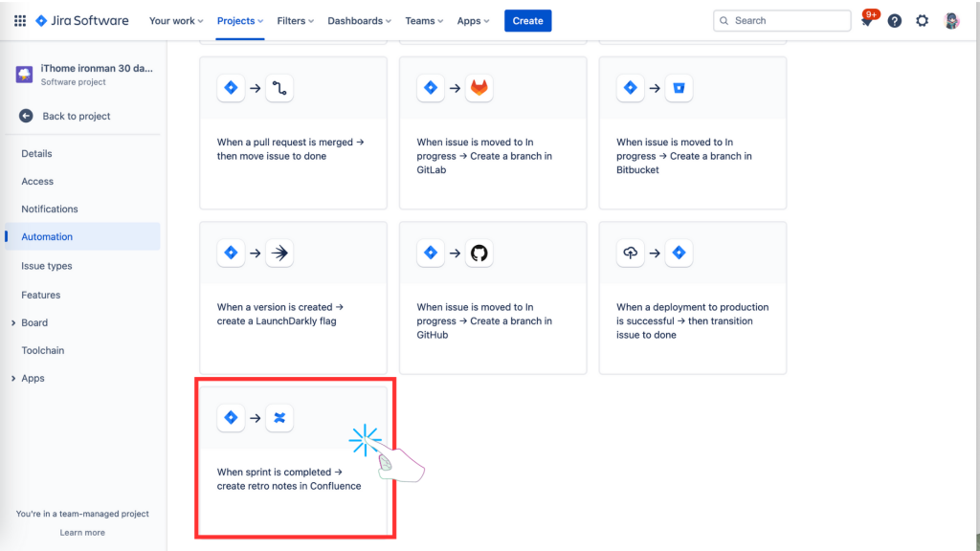The image size is (980, 551).
Task: Click the Jira icon in the GitHub branch card
Action: click(431, 253)
